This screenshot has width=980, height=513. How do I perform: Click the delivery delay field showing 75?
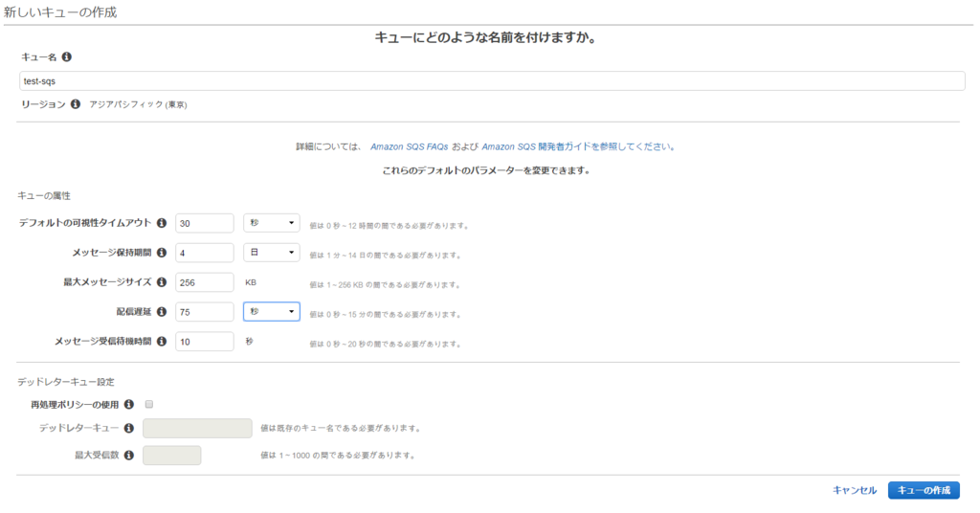click(205, 312)
